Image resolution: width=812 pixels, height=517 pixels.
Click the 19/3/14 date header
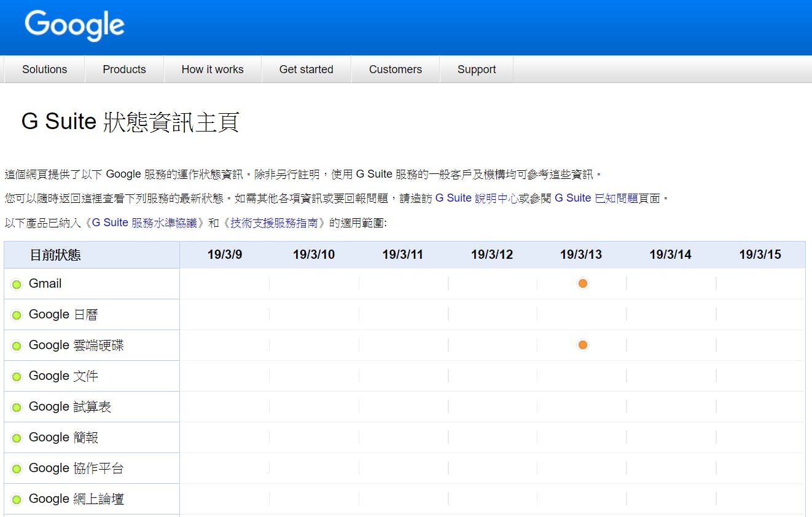click(x=671, y=255)
